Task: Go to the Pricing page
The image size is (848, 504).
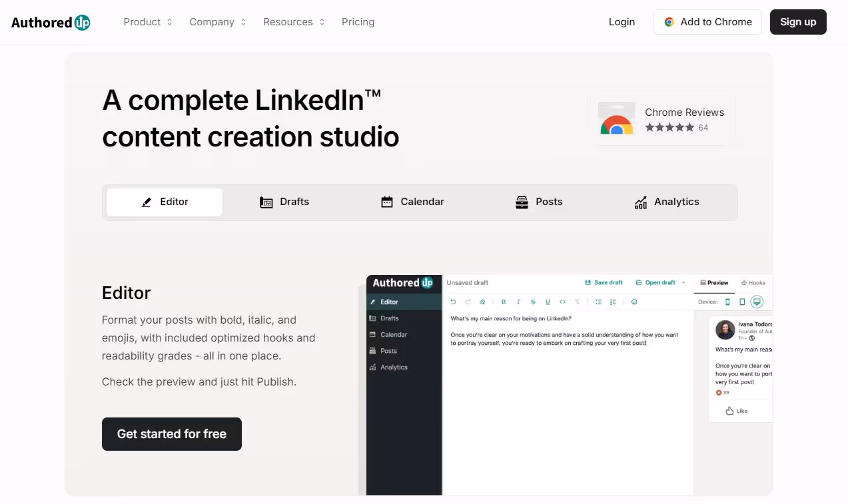Action: tap(358, 22)
